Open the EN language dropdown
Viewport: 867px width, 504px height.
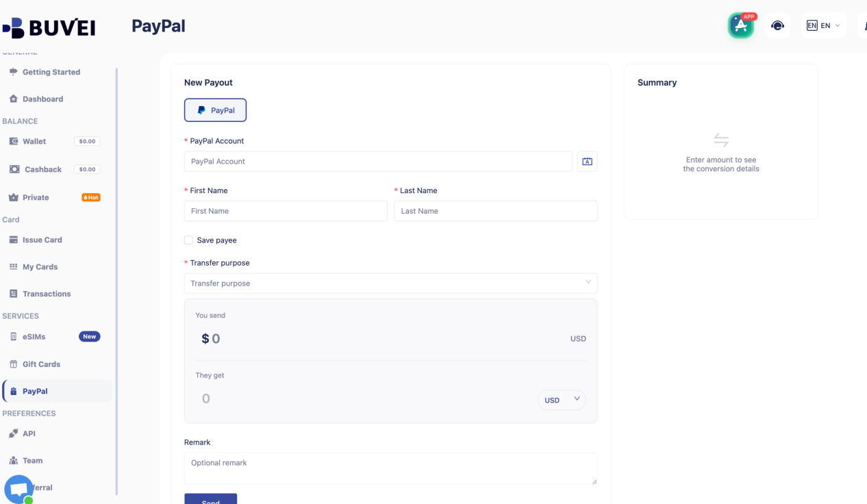click(823, 25)
